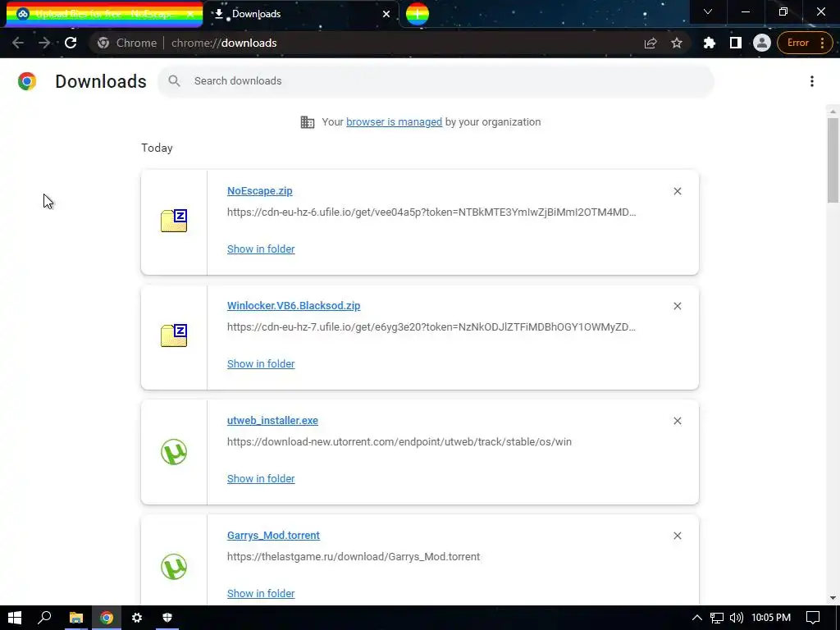Select the Downloads tab

click(x=302, y=14)
